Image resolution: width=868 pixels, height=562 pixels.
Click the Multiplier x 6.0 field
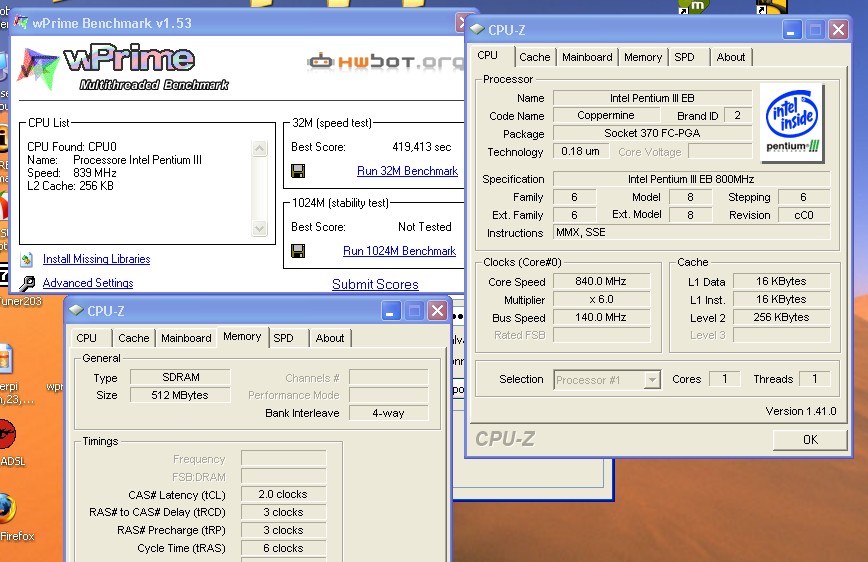pyautogui.click(x=601, y=300)
